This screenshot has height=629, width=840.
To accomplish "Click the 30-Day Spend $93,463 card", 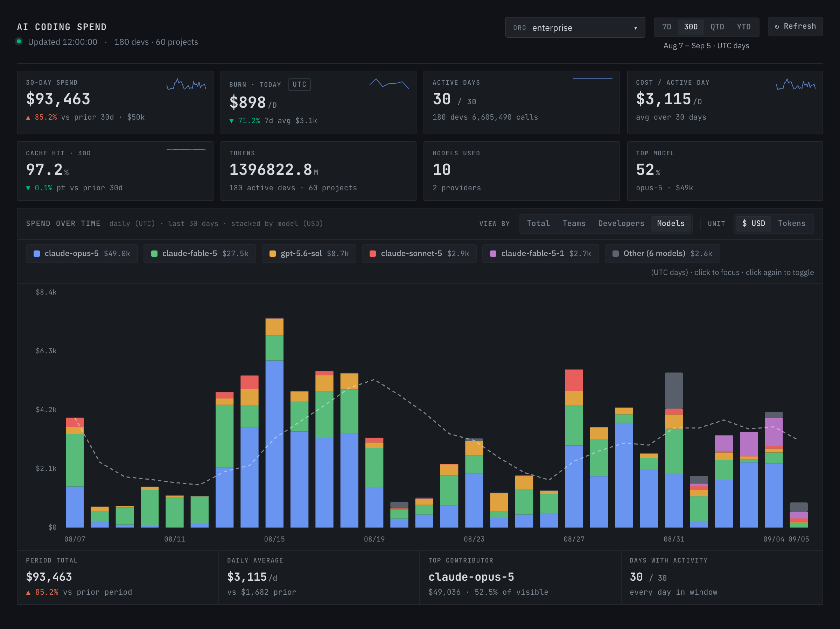I will (x=115, y=103).
